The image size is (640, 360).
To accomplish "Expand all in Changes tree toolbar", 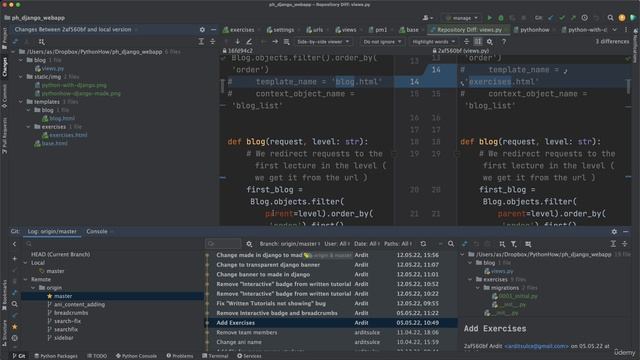I will point(201,42).
